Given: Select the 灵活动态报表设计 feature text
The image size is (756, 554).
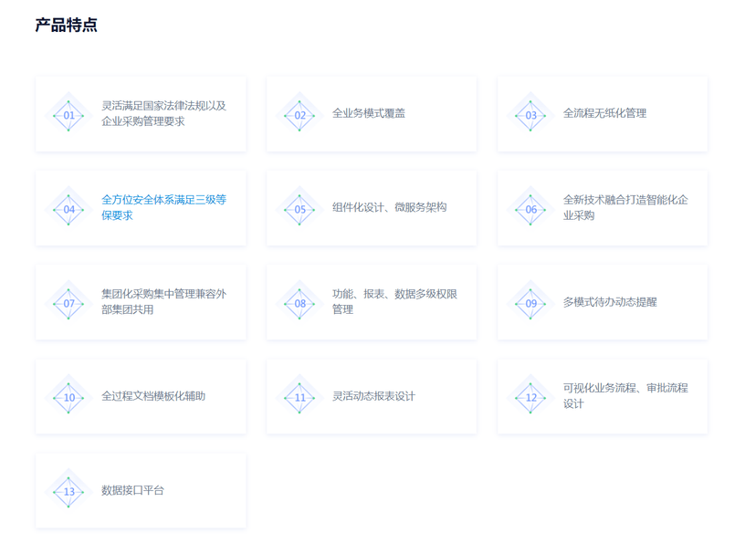Looking at the screenshot, I should 373,396.
